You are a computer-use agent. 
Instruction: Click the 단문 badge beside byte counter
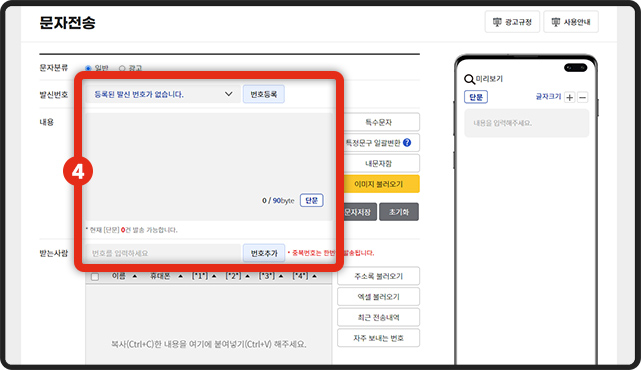312,200
